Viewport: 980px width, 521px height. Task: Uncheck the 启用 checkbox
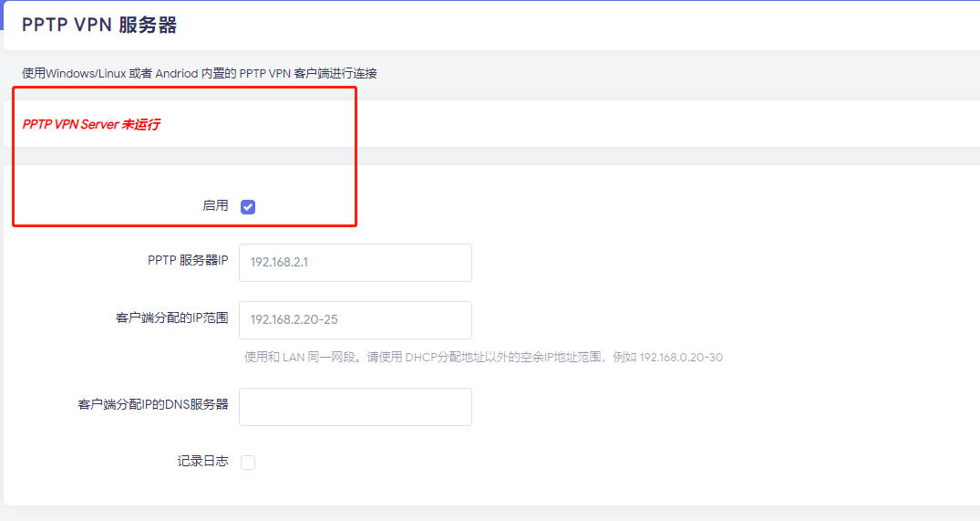click(248, 207)
